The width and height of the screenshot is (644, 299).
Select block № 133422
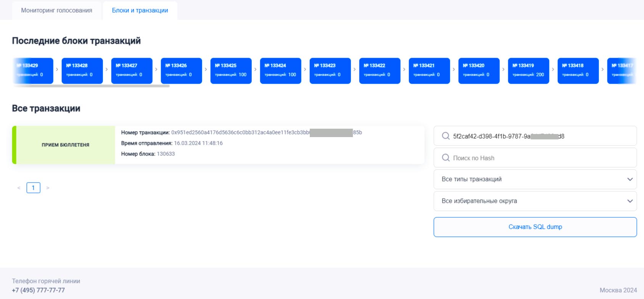point(380,71)
